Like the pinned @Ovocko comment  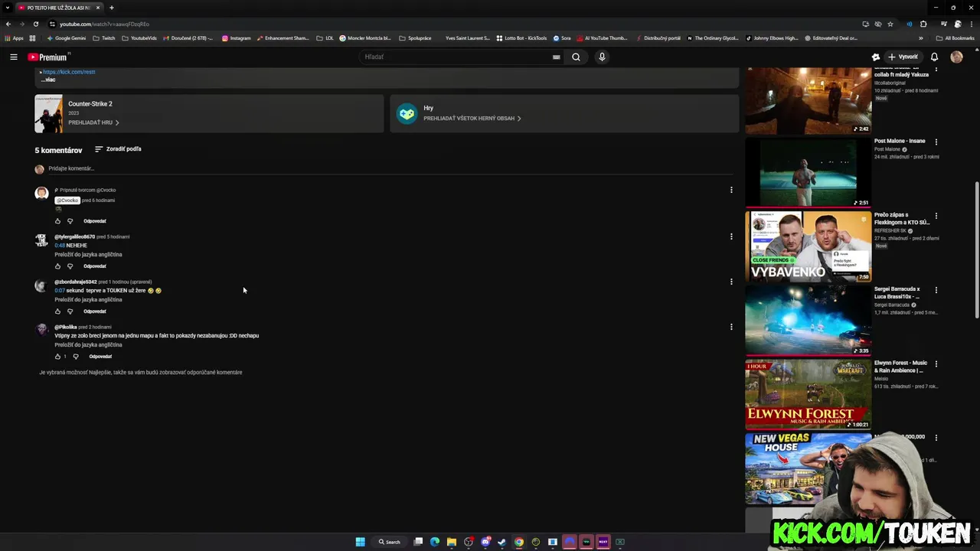[57, 221]
